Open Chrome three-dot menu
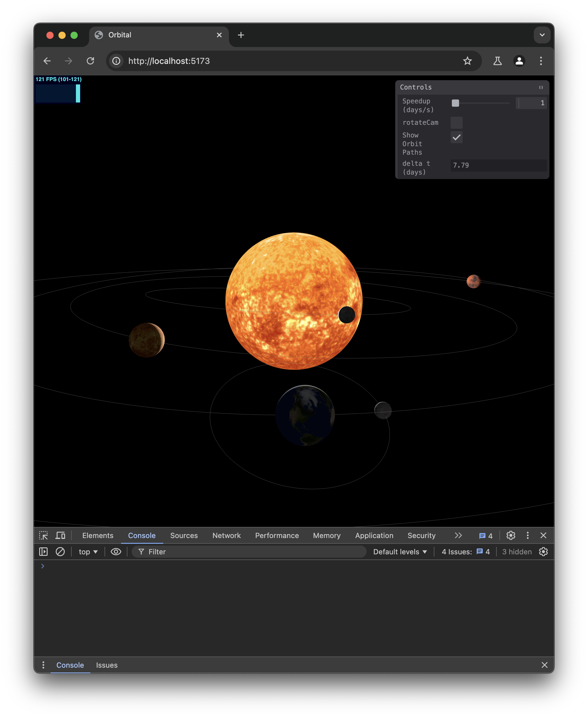 [x=541, y=61]
